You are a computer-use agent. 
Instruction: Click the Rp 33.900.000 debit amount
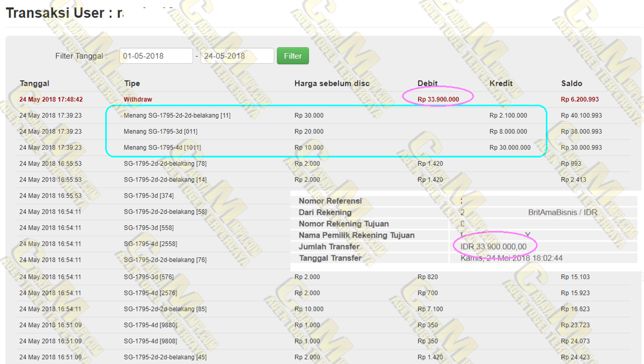[x=438, y=99]
